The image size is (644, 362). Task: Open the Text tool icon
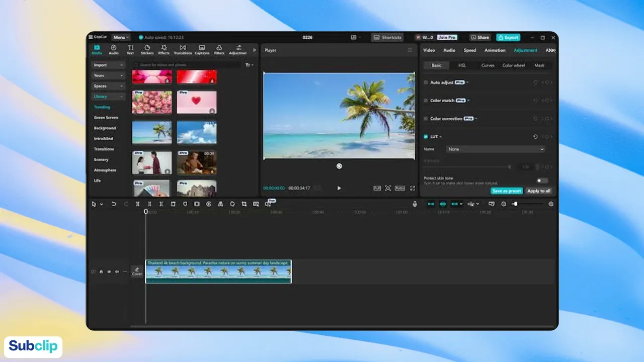tap(130, 50)
